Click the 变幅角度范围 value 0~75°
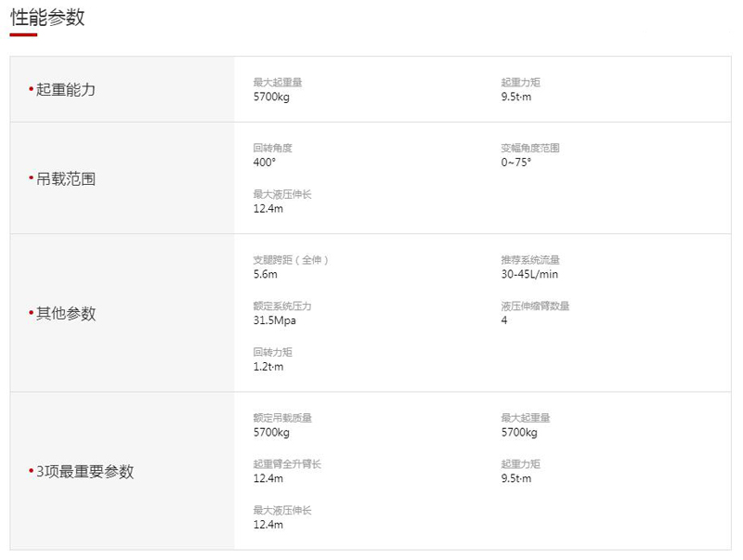743x560 pixels. (516, 163)
